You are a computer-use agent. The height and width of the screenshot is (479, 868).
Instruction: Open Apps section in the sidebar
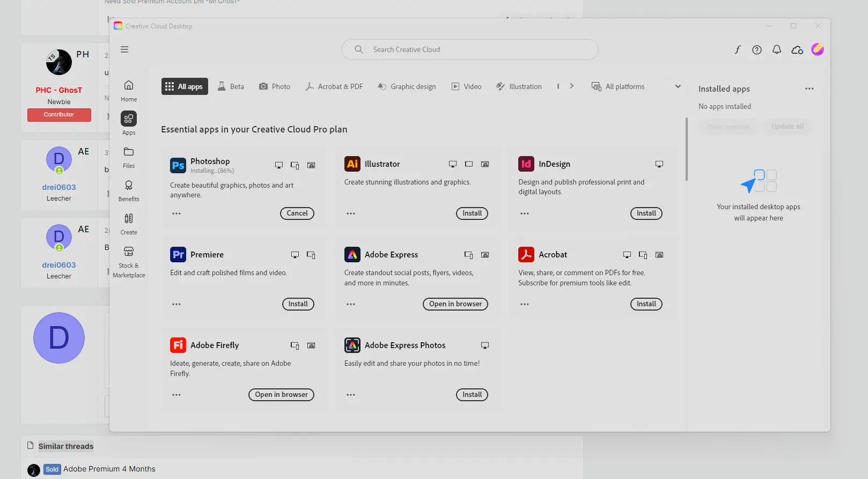(x=129, y=123)
